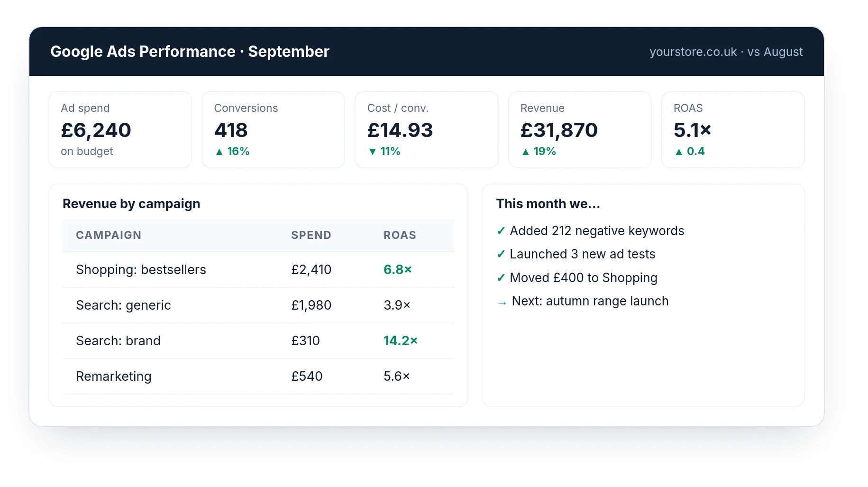Click the Ad spend card label
Viewport: 868px width, 487px height.
(x=85, y=108)
